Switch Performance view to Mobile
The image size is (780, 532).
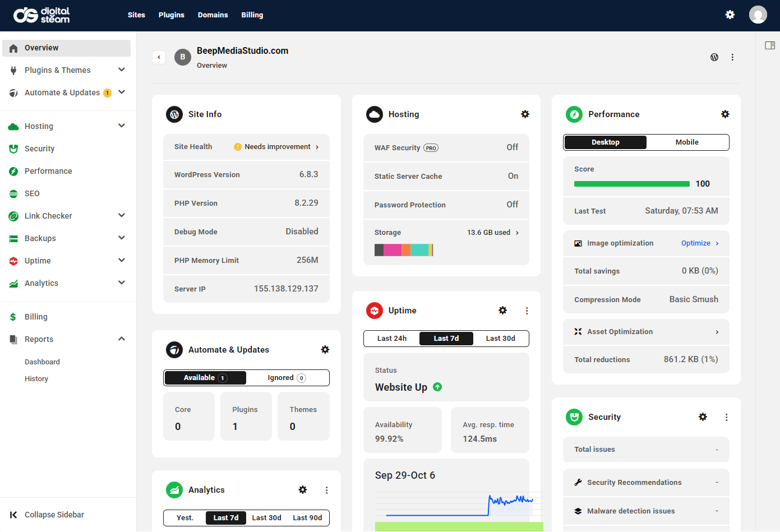click(687, 142)
